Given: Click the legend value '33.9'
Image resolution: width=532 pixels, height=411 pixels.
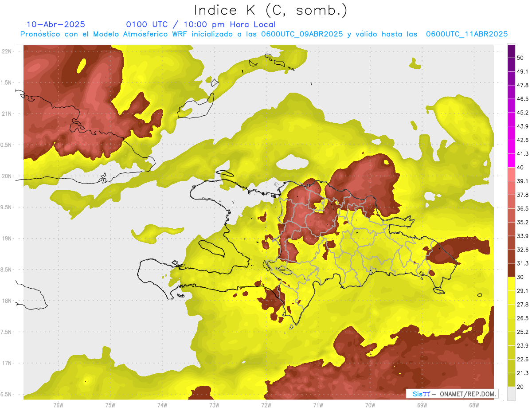Looking at the screenshot, I should pyautogui.click(x=523, y=236).
